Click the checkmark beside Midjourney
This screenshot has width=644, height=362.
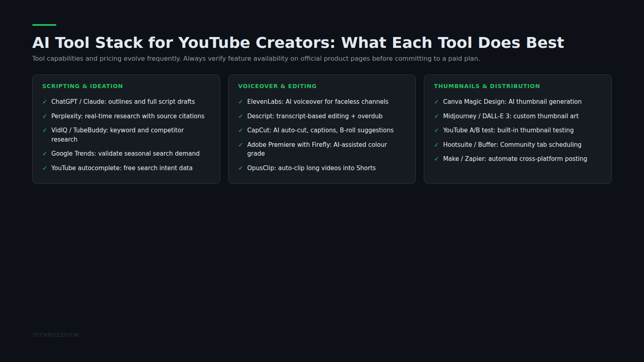(x=436, y=117)
